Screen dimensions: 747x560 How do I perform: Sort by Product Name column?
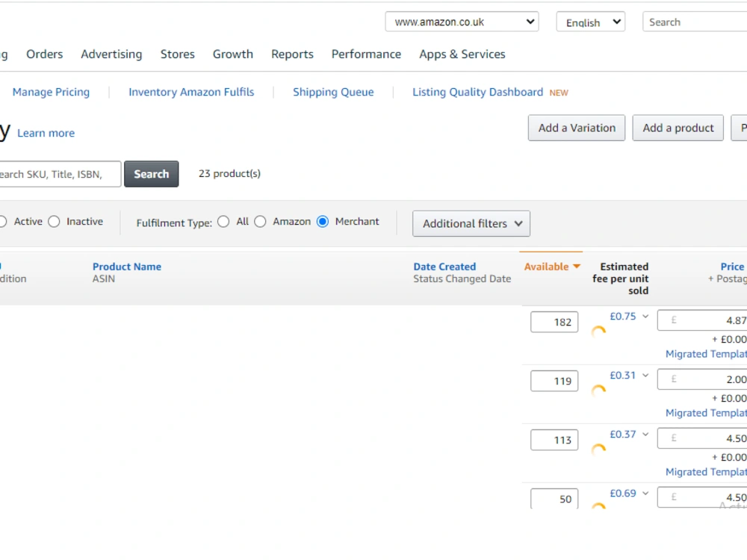pos(127,267)
